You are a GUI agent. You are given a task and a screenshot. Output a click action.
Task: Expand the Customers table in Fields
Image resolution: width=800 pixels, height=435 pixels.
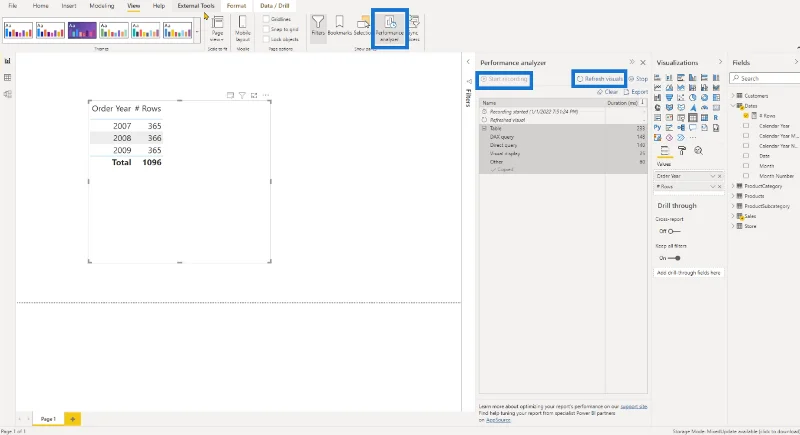point(733,95)
